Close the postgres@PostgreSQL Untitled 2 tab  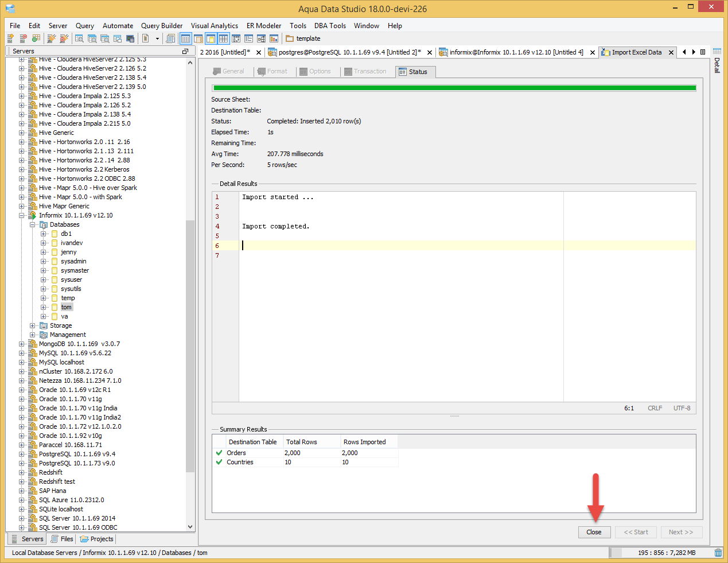(430, 52)
